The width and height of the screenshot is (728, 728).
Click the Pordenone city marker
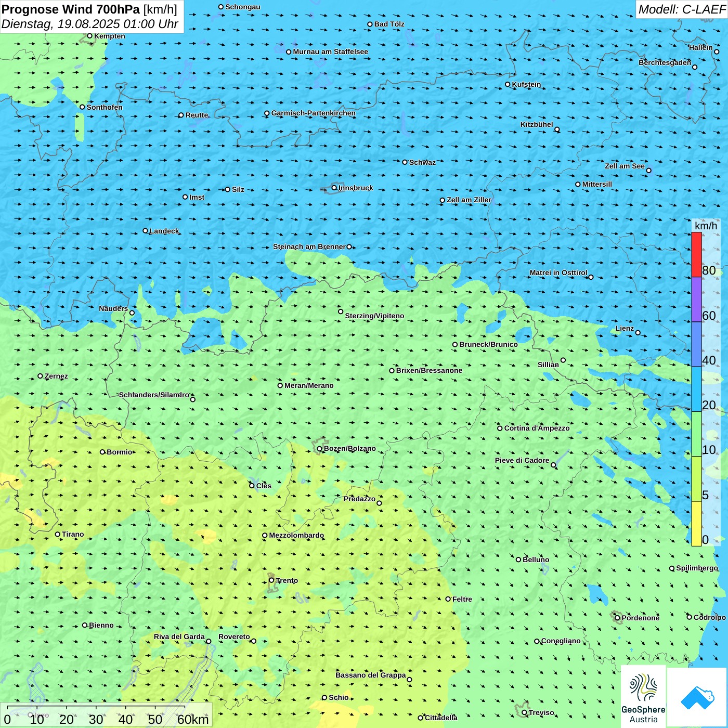click(x=618, y=618)
